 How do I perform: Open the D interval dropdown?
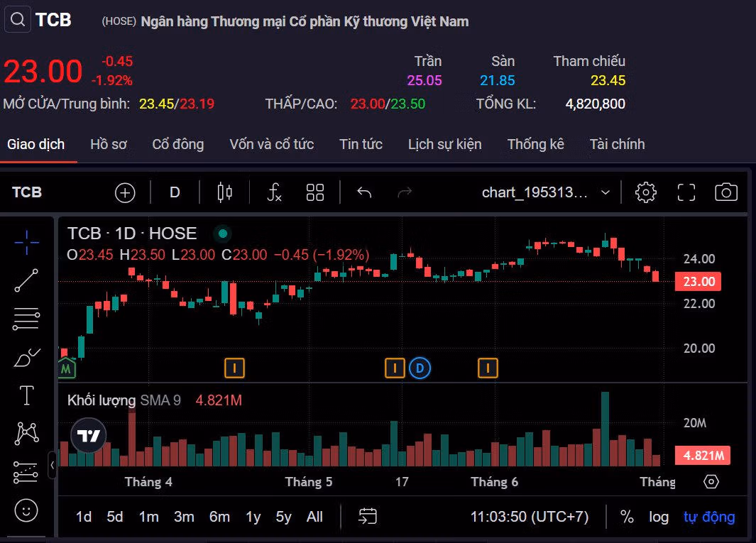175,192
